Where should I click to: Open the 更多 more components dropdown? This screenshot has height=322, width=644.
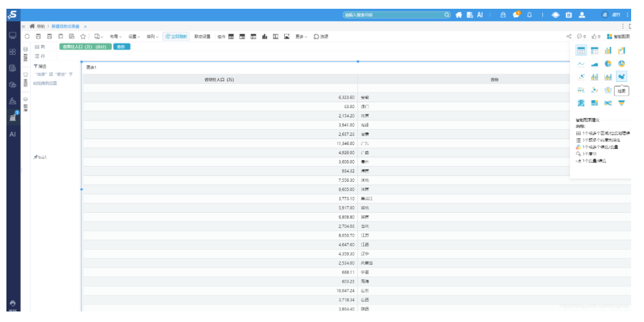(301, 36)
